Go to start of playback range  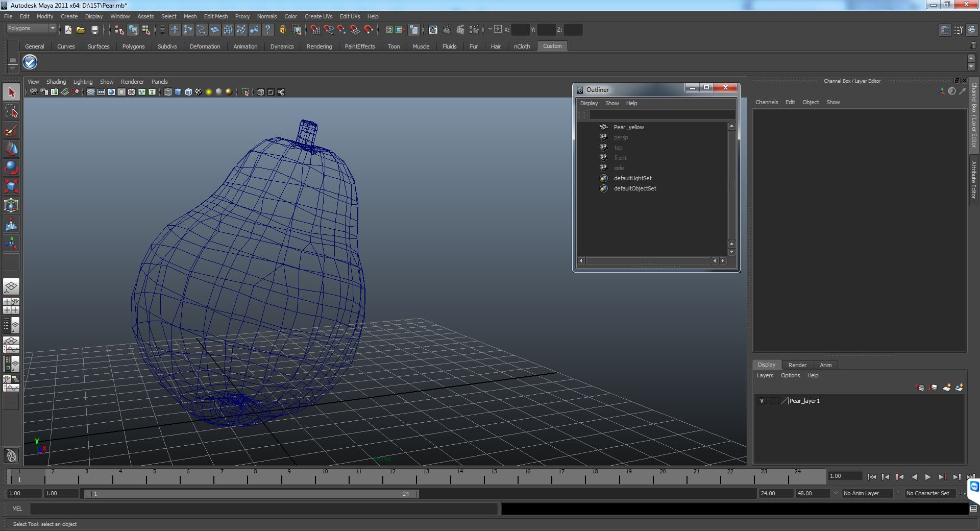coord(871,477)
